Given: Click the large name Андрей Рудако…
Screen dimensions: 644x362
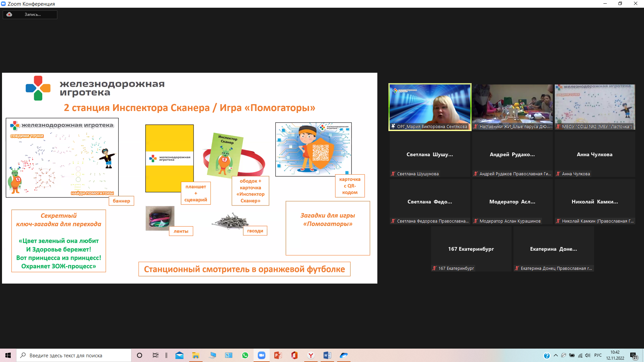Looking at the screenshot, I should pos(512,155).
